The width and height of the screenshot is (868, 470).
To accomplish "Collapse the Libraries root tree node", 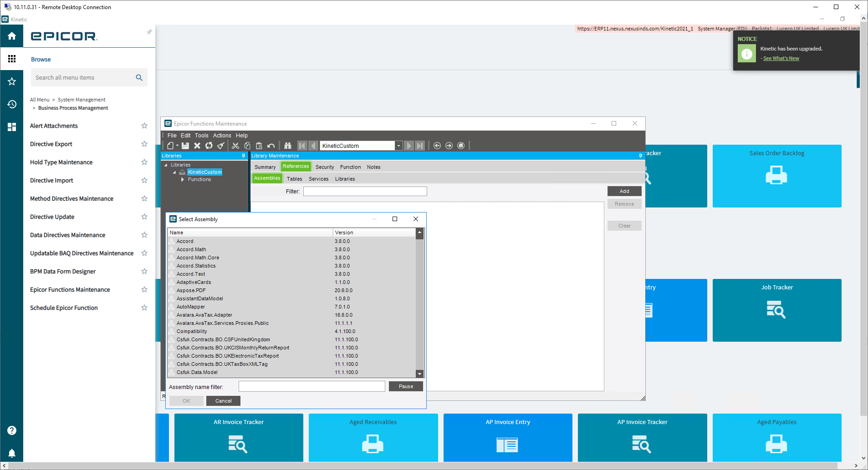I will coord(166,165).
